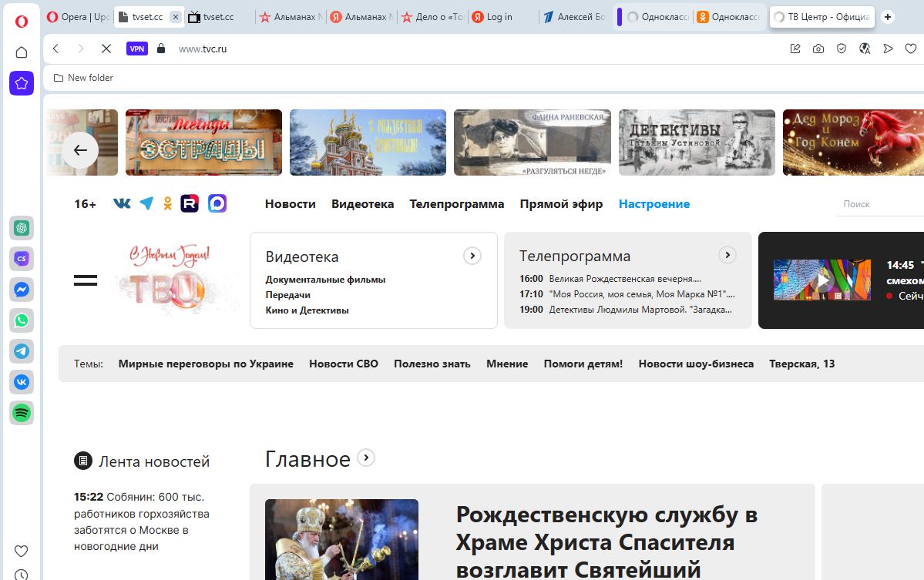Toggle the VPN badge in address bar
The image size is (924, 580).
(137, 49)
